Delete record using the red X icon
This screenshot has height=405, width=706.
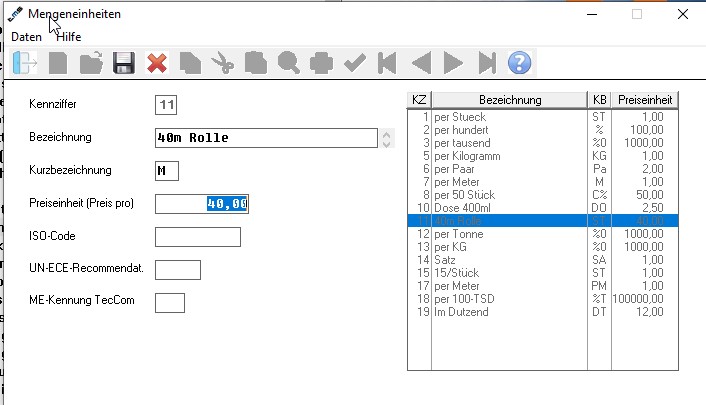[x=157, y=63]
